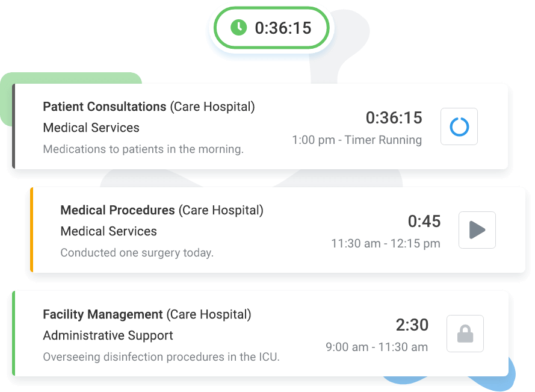Click the 0:45 duration value
535x392 pixels.
424,222
